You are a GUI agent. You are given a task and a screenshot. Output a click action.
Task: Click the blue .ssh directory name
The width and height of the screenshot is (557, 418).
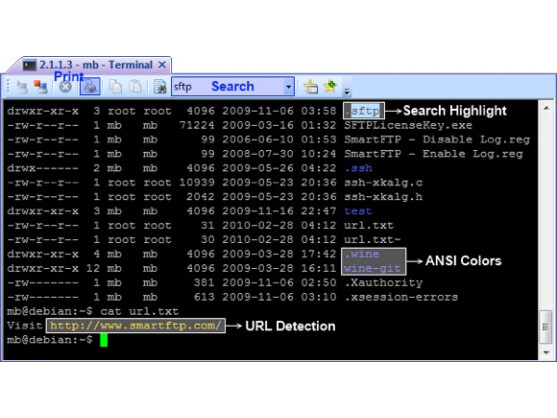[x=358, y=168]
